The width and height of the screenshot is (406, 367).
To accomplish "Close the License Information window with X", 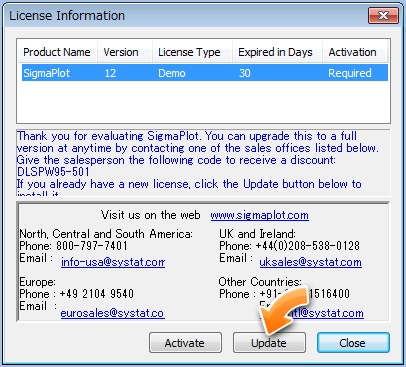I will [383, 16].
